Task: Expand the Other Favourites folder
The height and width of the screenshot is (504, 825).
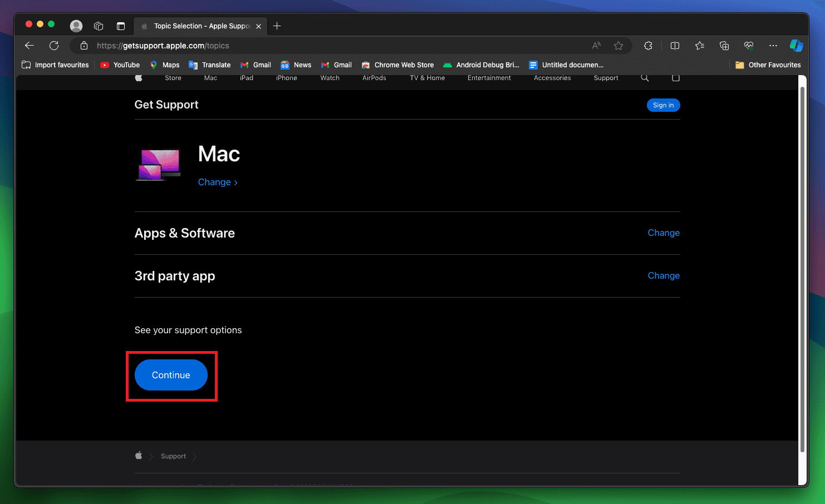Action: 768,65
